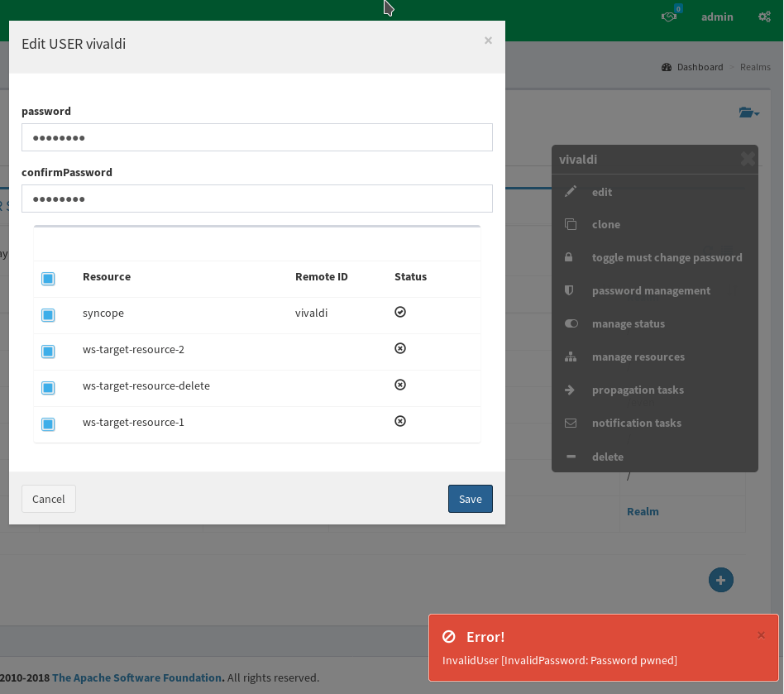The height and width of the screenshot is (694, 784).
Task: Click ws-target-resource-delete status X icon
Action: coord(400,385)
